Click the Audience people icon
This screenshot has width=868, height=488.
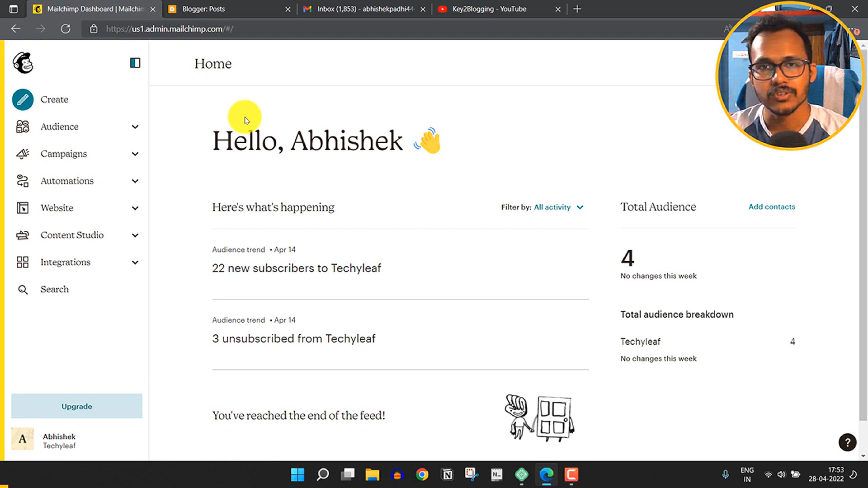(23, 127)
